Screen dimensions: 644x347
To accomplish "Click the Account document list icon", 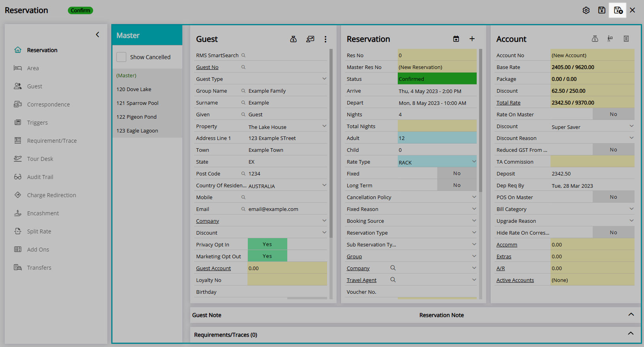I will click(626, 39).
